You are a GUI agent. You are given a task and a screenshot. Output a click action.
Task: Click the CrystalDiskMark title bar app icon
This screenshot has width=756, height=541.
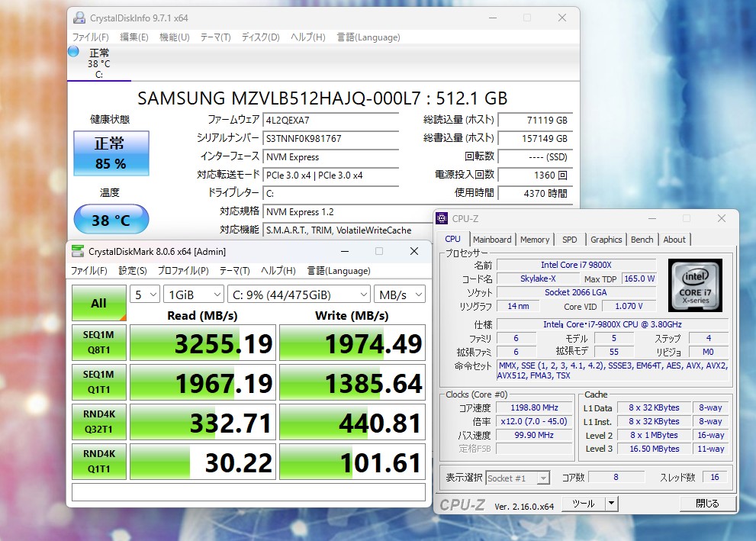[x=77, y=251]
